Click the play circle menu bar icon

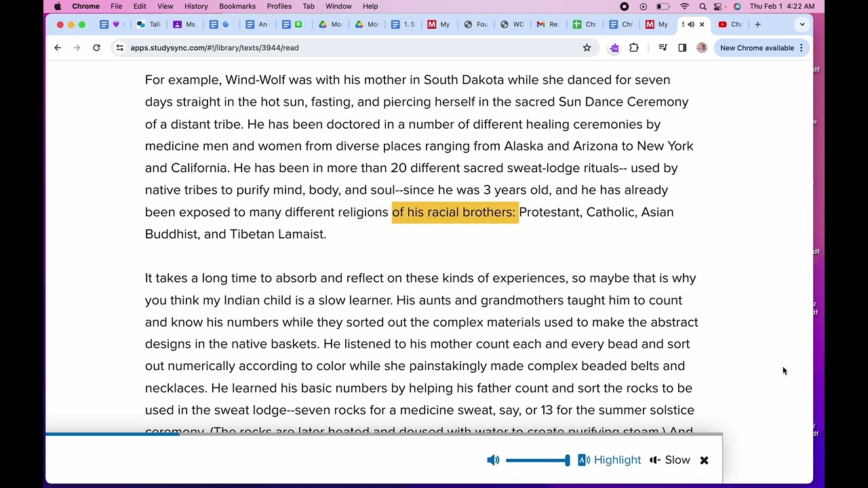pos(643,6)
